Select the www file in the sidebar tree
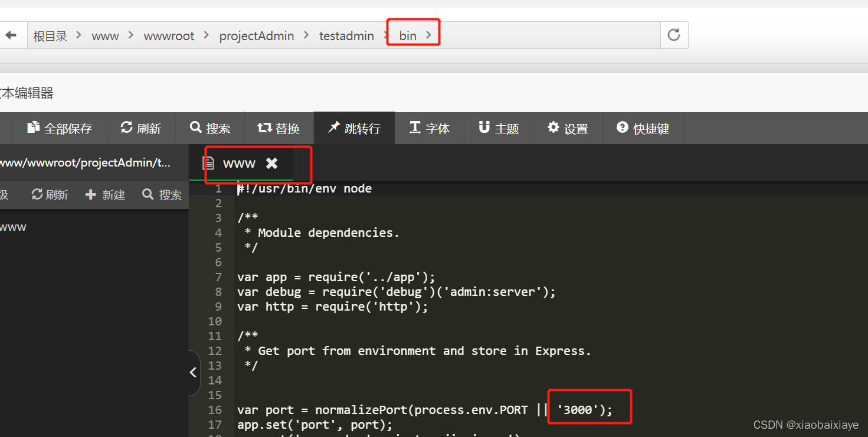Image resolution: width=868 pixels, height=437 pixels. 13,227
